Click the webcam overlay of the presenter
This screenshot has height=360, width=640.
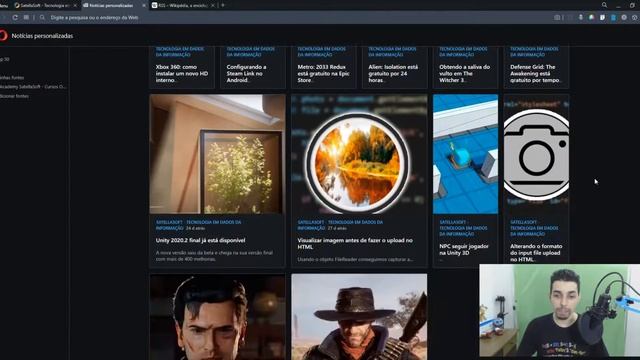tap(560, 310)
